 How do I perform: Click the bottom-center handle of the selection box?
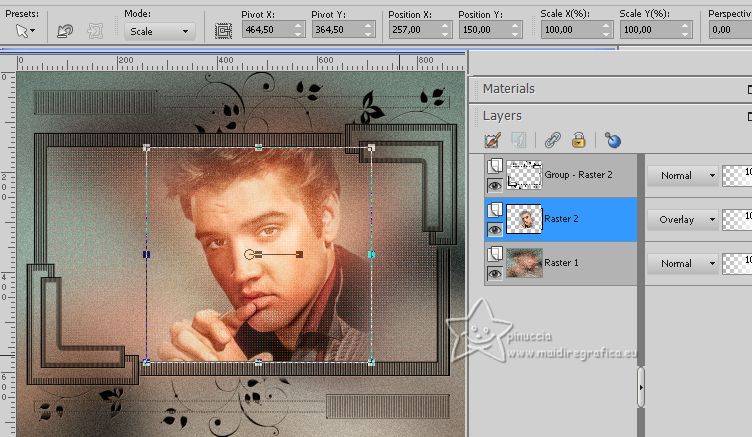[258, 363]
